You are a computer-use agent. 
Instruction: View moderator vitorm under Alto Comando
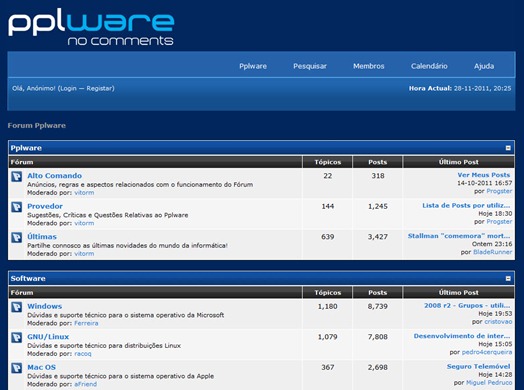84,193
